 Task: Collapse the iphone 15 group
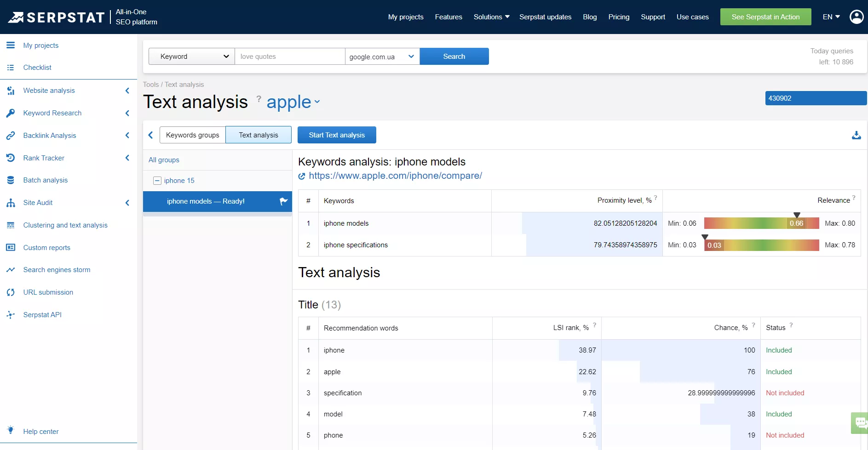[157, 181]
